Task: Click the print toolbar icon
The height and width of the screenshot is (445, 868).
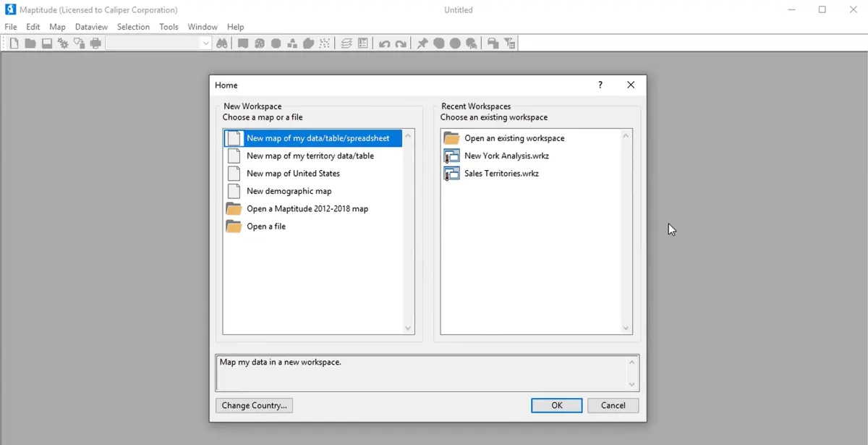Action: pos(95,43)
